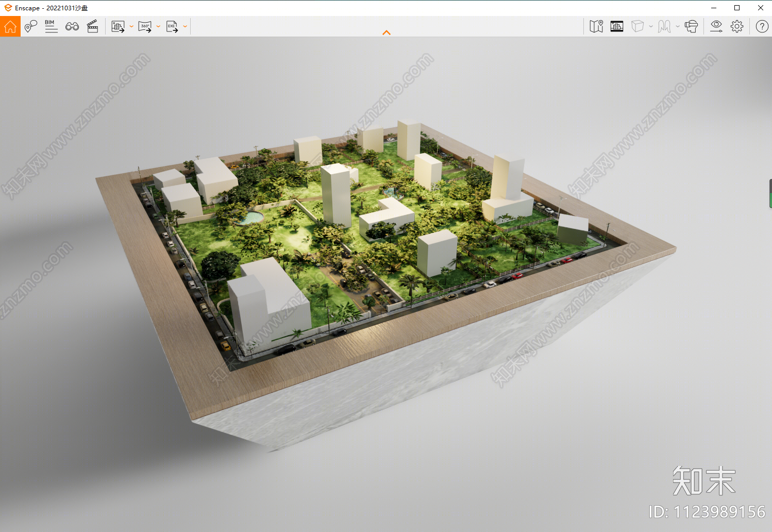Click the projection mode cube icon

pyautogui.click(x=637, y=26)
